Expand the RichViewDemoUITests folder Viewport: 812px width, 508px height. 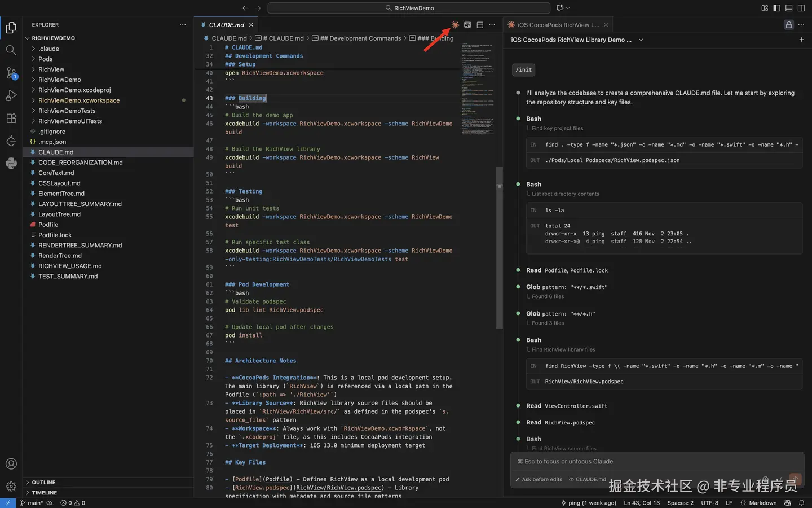[108, 121]
